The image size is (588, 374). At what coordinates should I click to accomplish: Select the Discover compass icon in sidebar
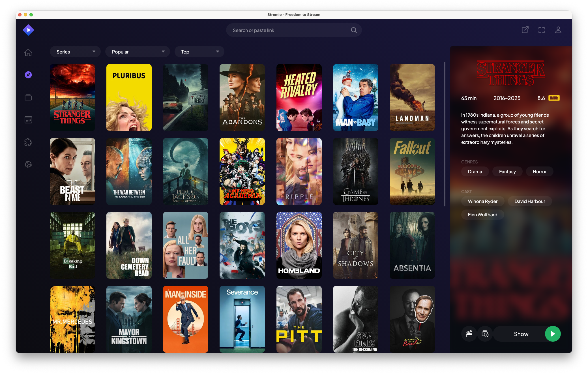[28, 75]
